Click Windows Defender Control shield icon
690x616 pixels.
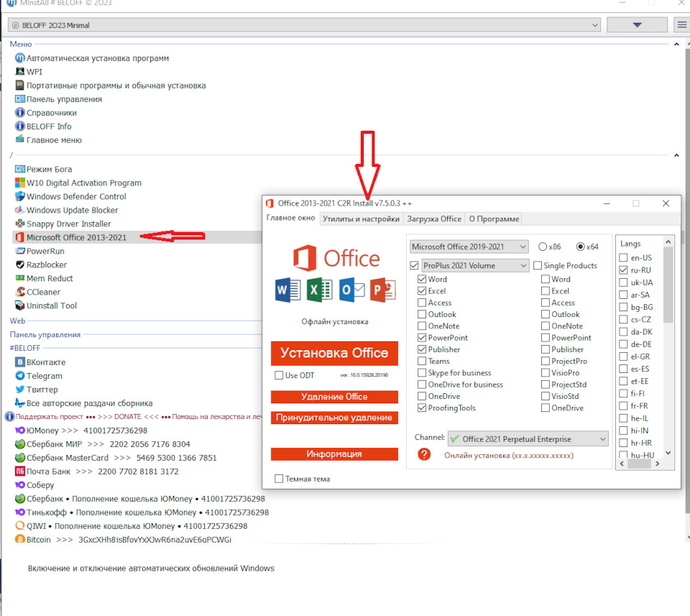point(20,196)
